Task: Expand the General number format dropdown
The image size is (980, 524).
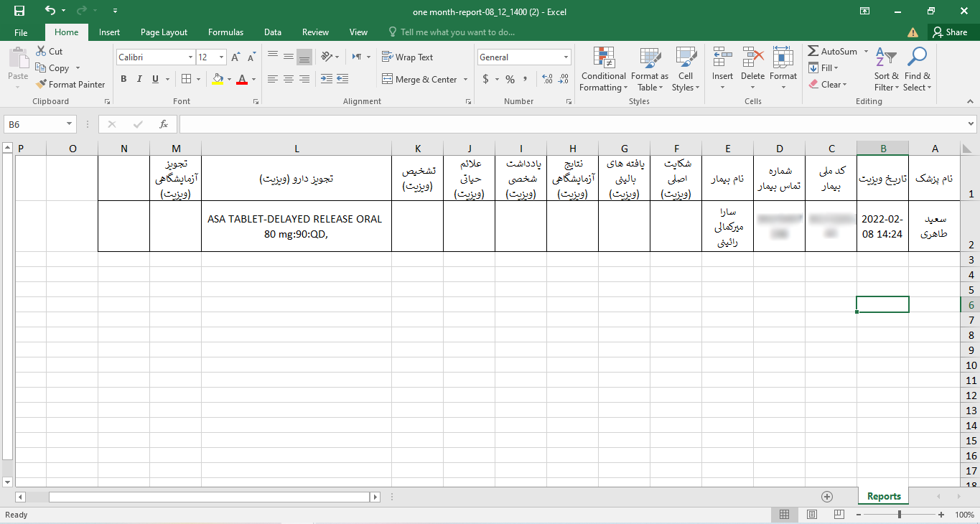Action: pos(566,57)
